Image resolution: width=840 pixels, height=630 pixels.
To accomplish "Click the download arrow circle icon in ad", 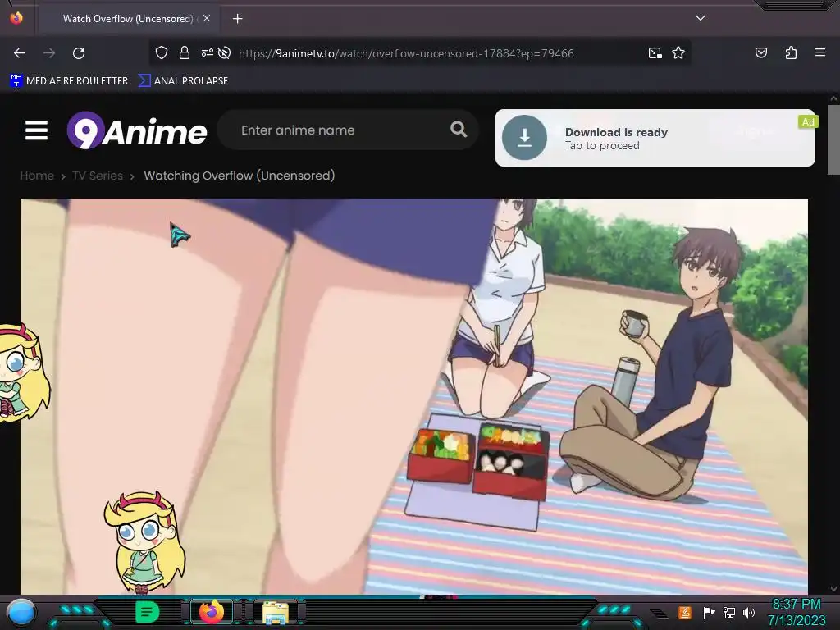I will 524,138.
